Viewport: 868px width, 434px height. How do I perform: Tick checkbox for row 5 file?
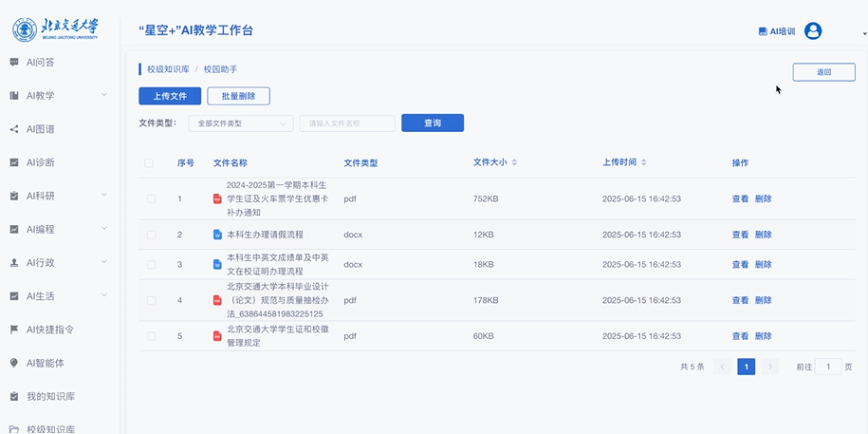[151, 336]
